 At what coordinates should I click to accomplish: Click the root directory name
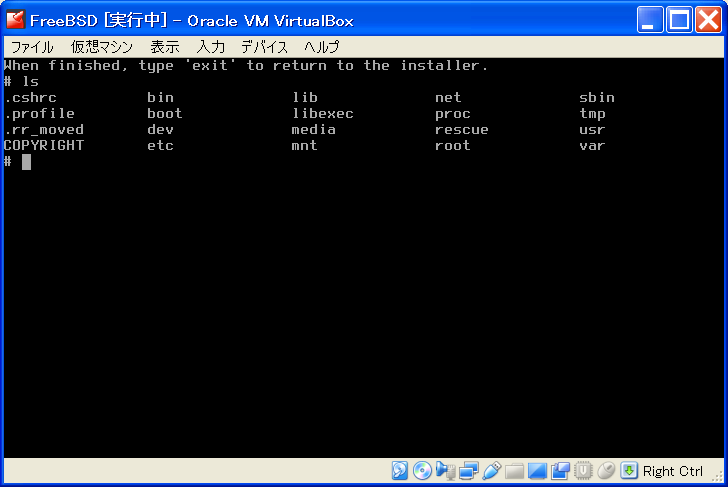(453, 146)
